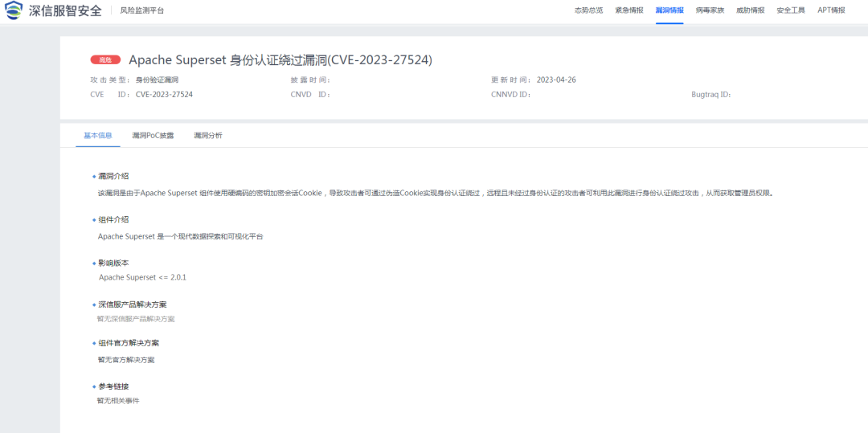
Task: Click the 漏洞介绍 section heading
Action: click(x=113, y=177)
